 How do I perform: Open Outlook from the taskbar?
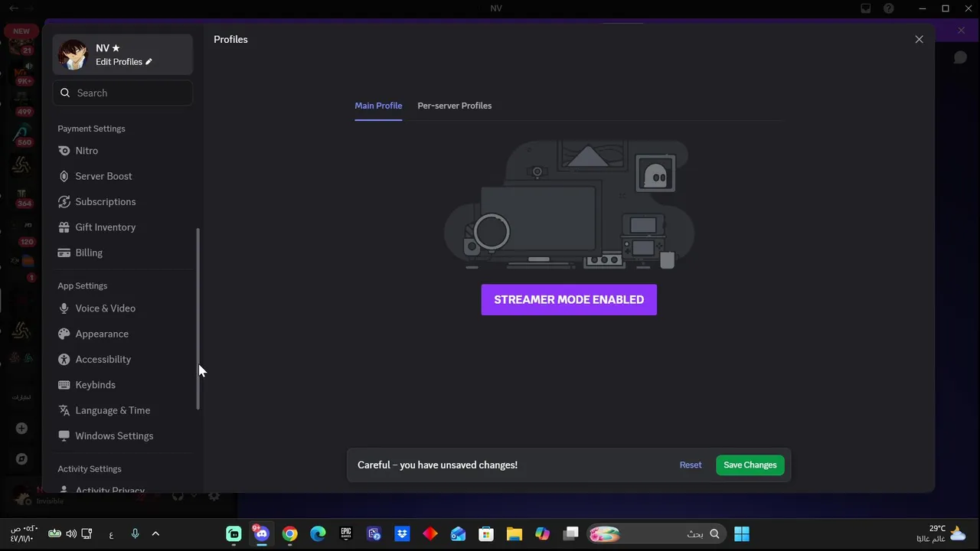[458, 533]
